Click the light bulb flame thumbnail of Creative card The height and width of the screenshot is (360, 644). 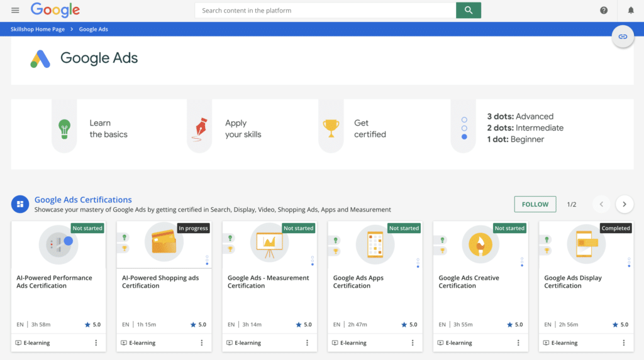coord(480,244)
